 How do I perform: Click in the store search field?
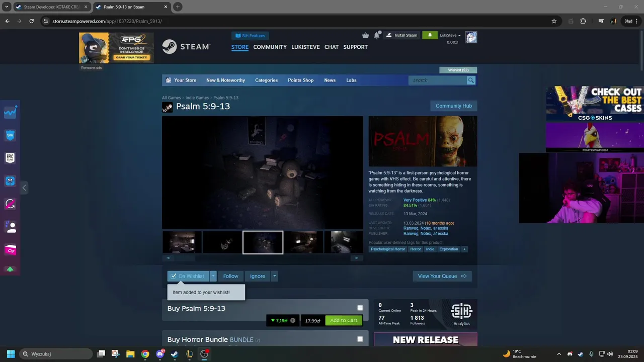click(x=437, y=80)
